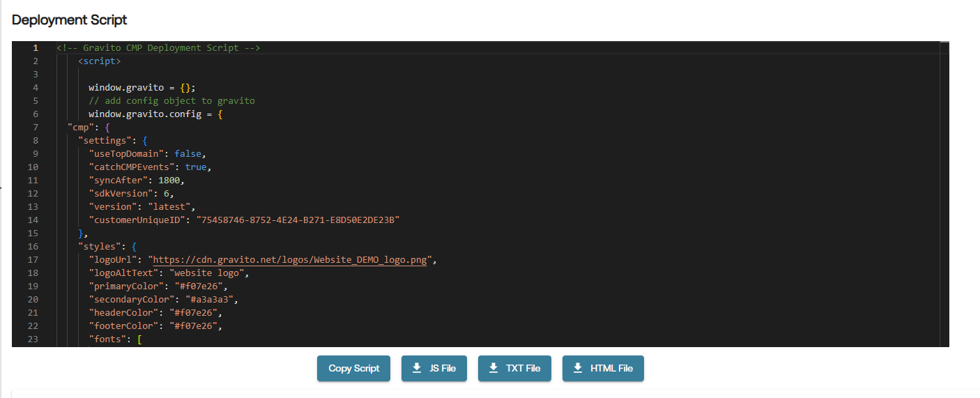Click the Deployment Script heading

coord(70,20)
